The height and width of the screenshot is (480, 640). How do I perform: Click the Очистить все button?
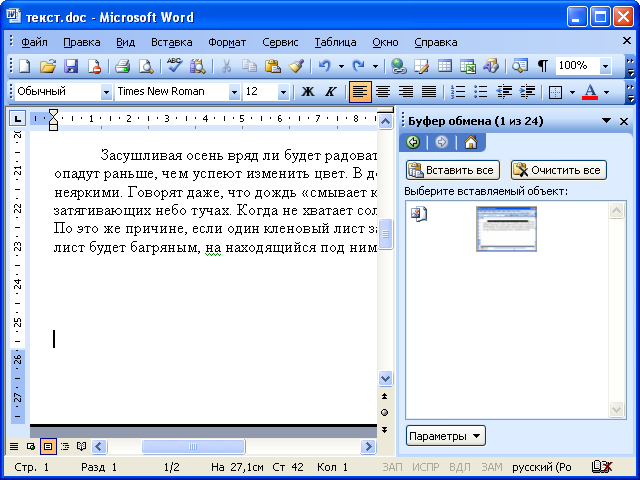pyautogui.click(x=558, y=170)
